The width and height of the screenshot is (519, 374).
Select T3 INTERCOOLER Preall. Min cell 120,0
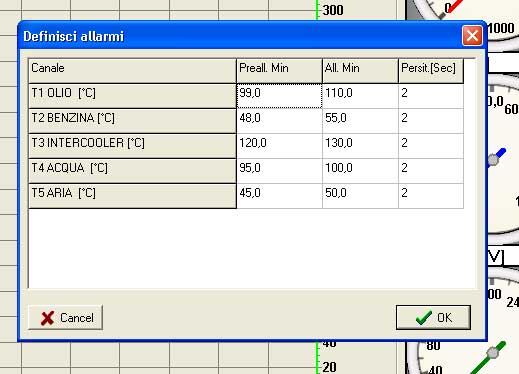(x=279, y=146)
